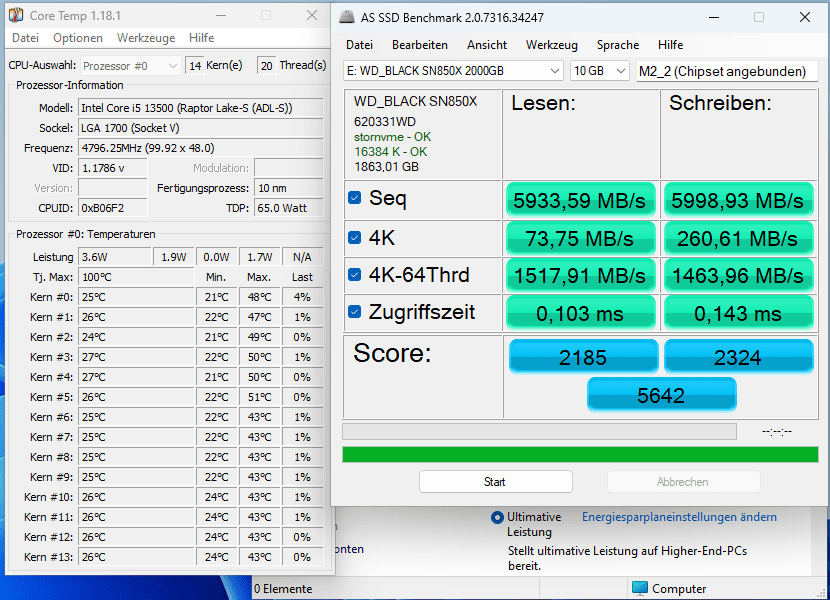The width and height of the screenshot is (830, 600).
Task: Click the total score 5642 bar
Action: 661,395
